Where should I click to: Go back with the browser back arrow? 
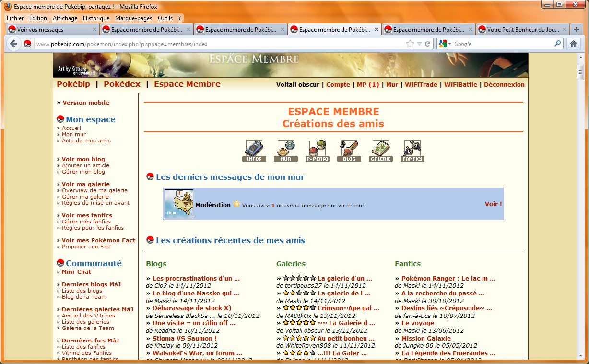click(13, 44)
